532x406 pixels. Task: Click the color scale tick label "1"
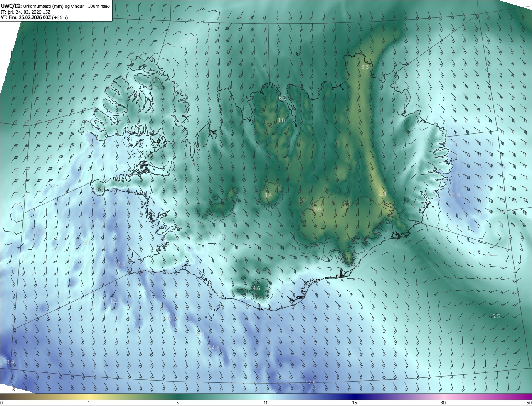pyautogui.click(x=89, y=403)
